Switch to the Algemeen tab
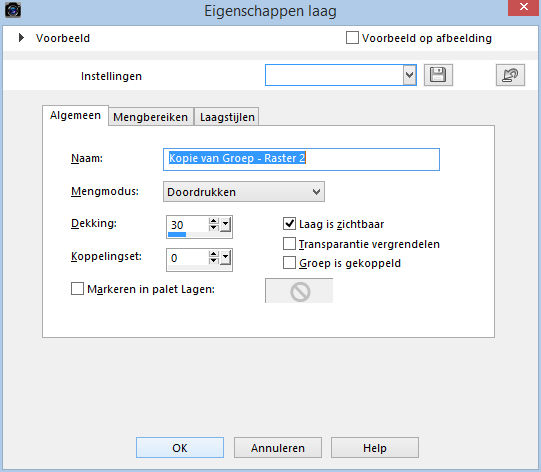 pyautogui.click(x=75, y=116)
